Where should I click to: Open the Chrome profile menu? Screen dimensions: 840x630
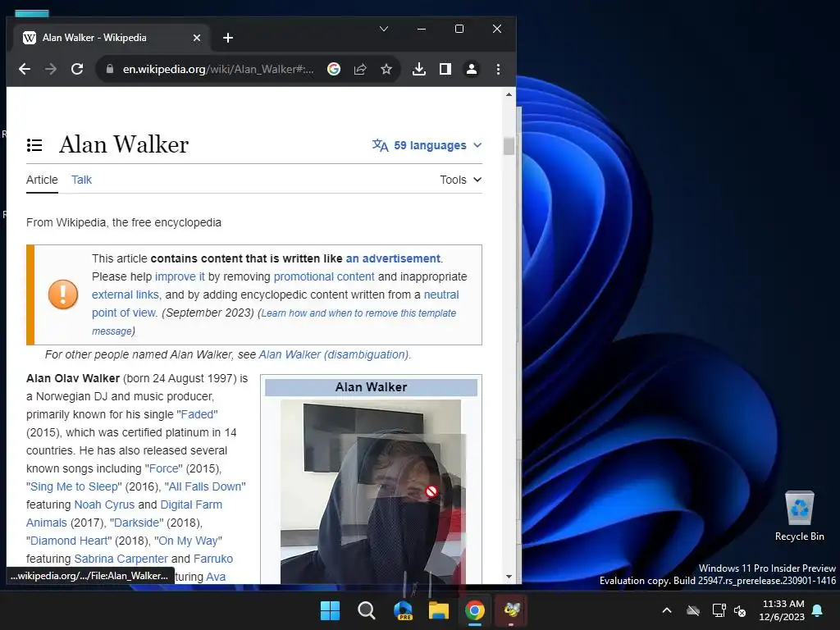point(472,69)
